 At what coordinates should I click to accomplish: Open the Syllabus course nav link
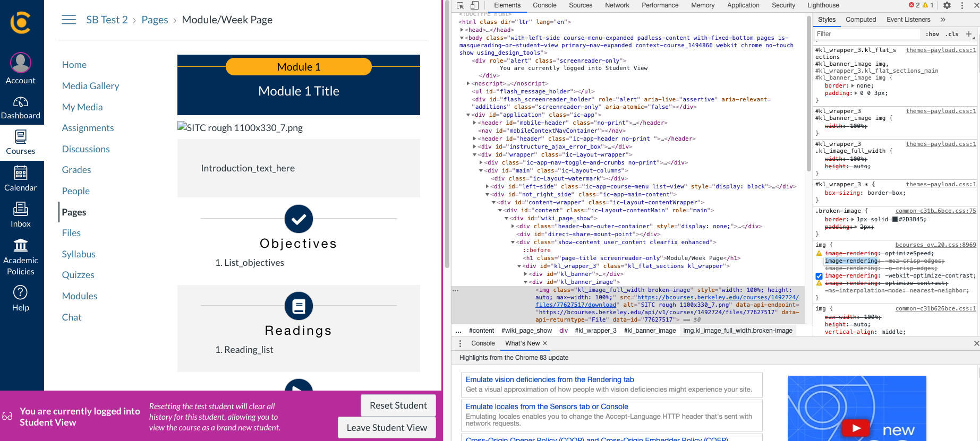(79, 254)
